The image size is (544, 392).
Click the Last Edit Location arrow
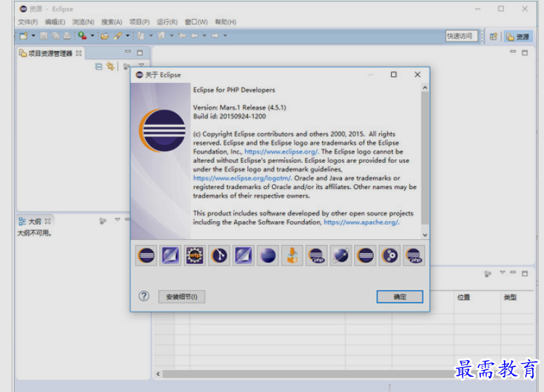point(182,36)
